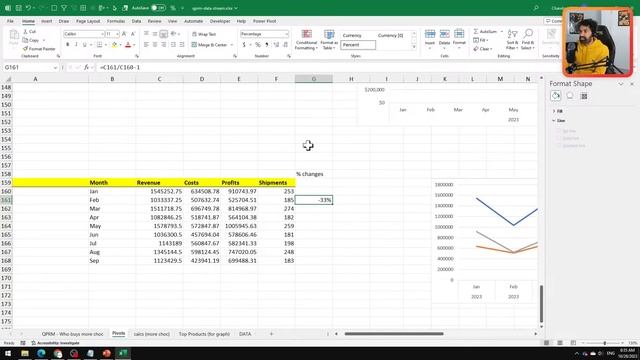Apply the Percent cell style
Viewport: 640px width, 360px height.
[x=358, y=45]
